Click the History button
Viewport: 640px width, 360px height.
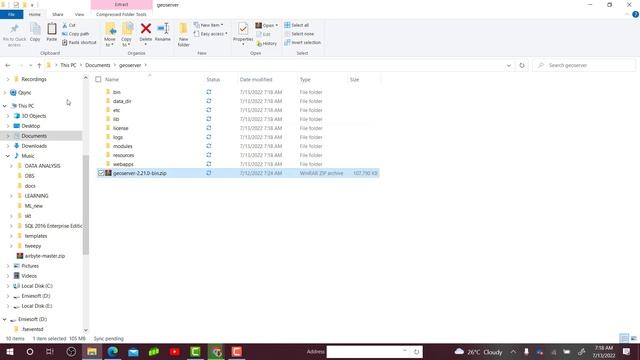[x=267, y=43]
